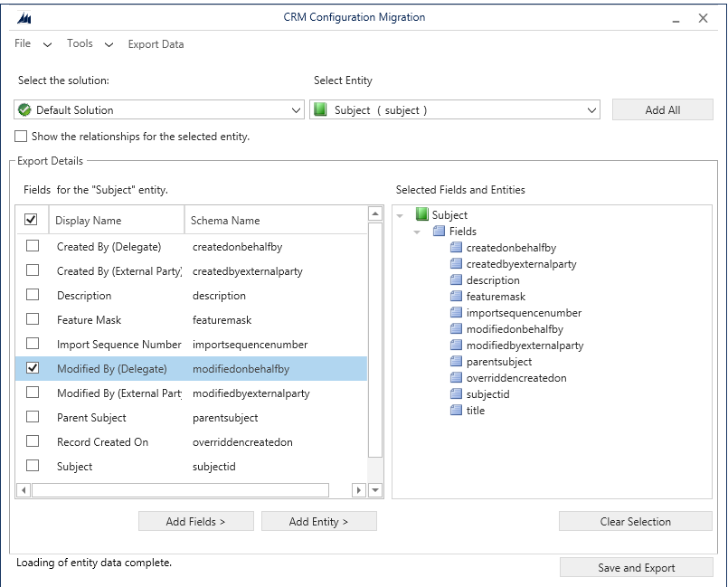Check the Created By (Delegate) checkbox
The height and width of the screenshot is (587, 728).
[x=33, y=246]
